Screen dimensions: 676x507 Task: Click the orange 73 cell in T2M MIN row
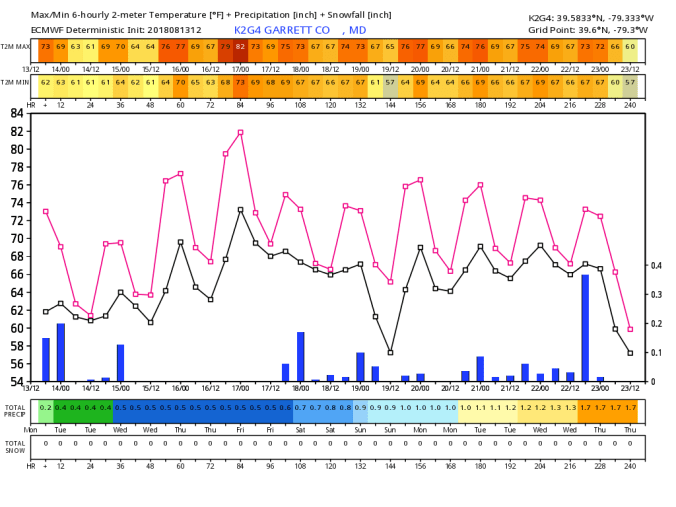[x=240, y=82]
